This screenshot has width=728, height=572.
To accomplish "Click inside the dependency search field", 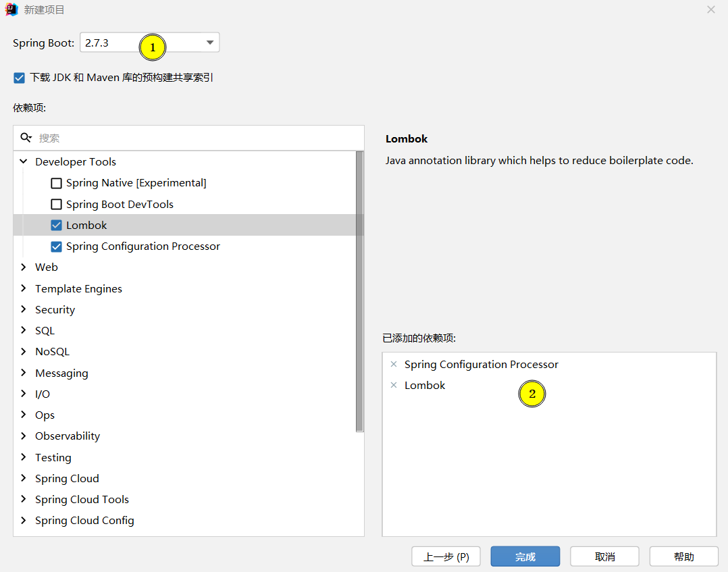I will pos(135,137).
